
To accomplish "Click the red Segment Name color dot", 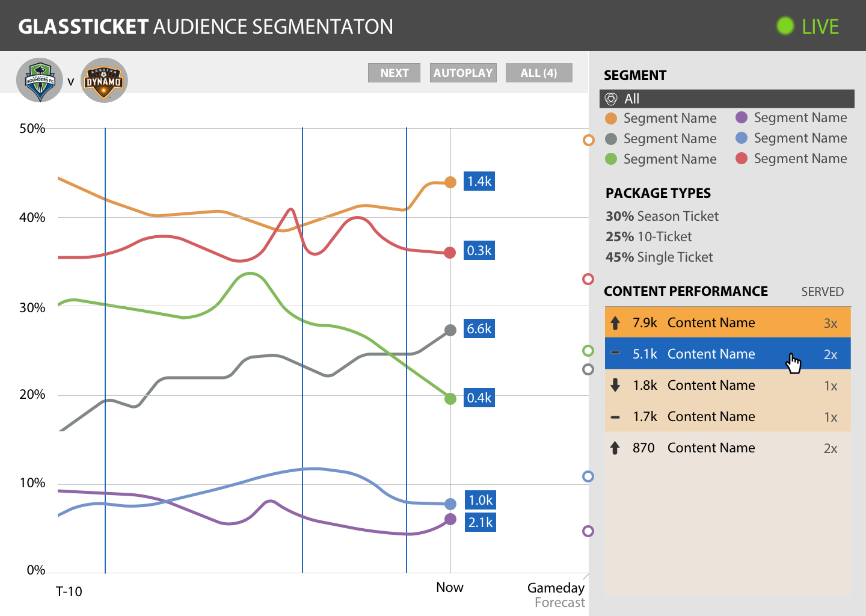I will click(x=742, y=158).
